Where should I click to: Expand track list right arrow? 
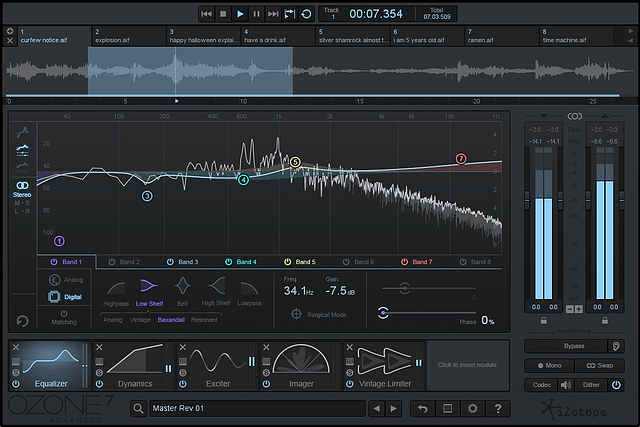631,31
